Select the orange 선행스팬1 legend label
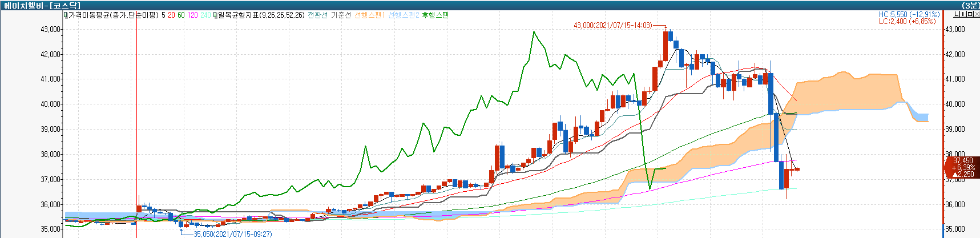980x238 pixels. 369,15
